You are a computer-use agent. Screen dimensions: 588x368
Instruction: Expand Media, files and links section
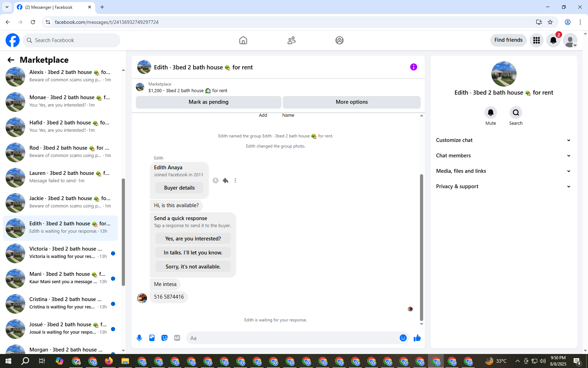tap(503, 171)
